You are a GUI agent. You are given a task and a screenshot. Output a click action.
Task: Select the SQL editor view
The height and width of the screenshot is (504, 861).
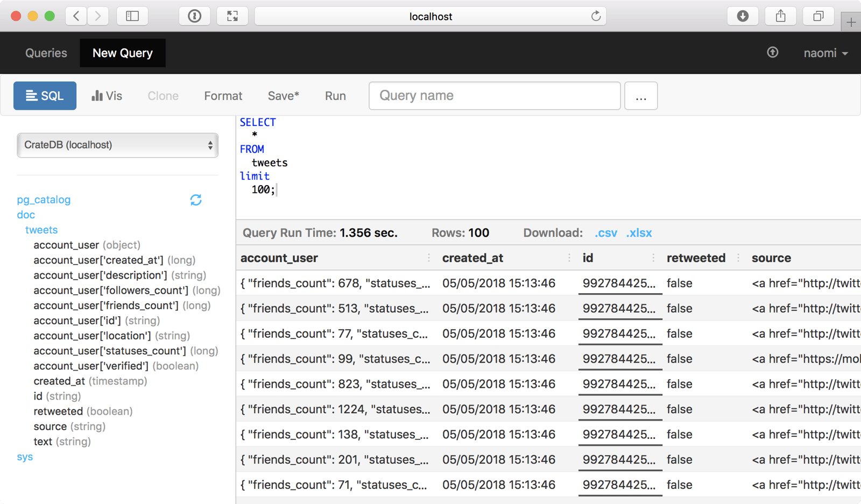(x=45, y=95)
